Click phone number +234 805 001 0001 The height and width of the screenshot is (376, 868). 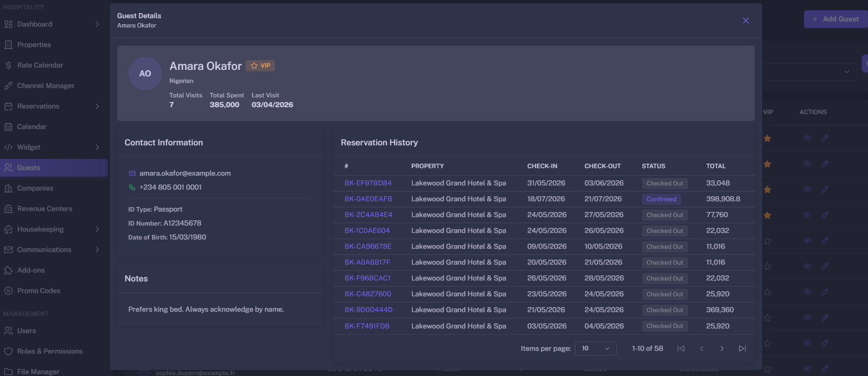pos(171,187)
